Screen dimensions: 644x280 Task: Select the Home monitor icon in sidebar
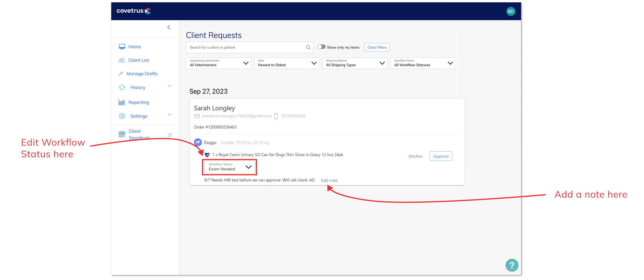tap(122, 46)
